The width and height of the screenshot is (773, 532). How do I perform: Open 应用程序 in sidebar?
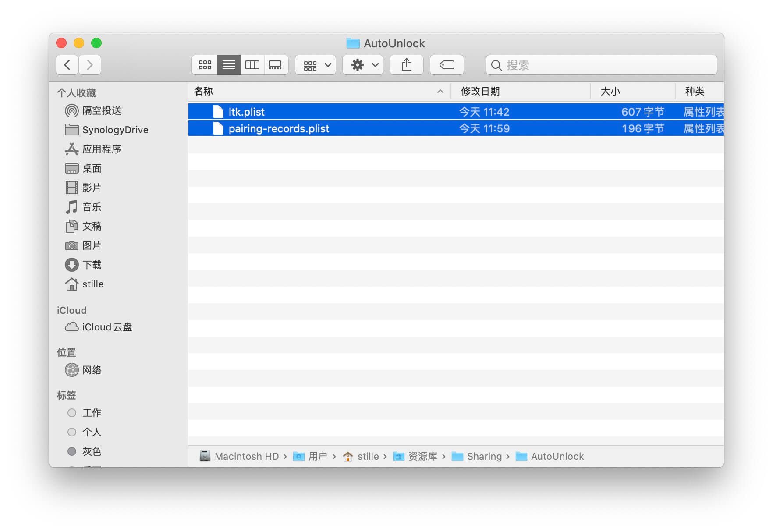[93, 149]
